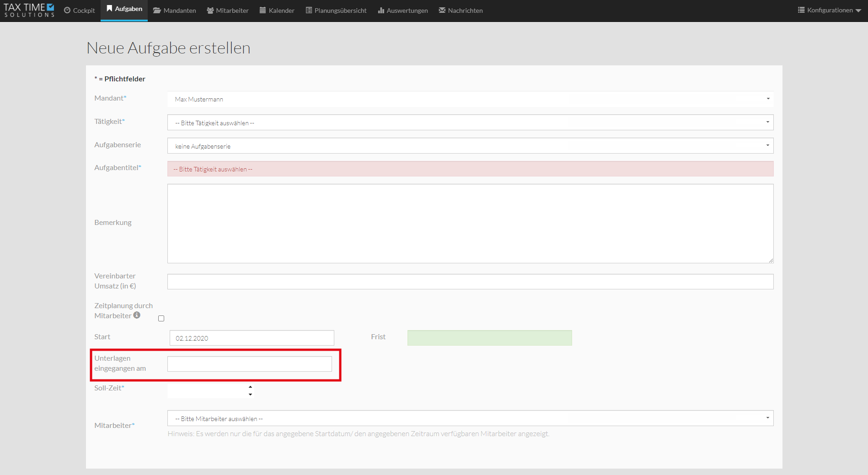Increase Soll-Zeit with the up arrow
Image resolution: width=868 pixels, height=475 pixels.
(250, 387)
